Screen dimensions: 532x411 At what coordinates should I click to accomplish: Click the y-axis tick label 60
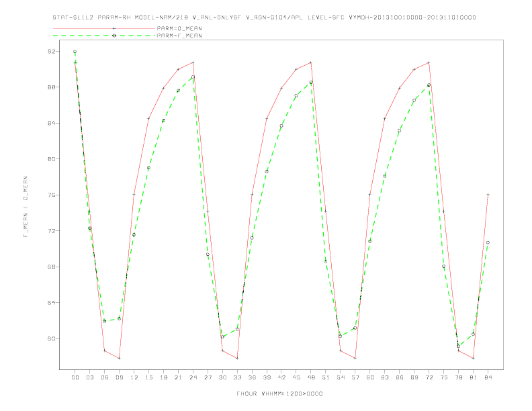pos(52,338)
